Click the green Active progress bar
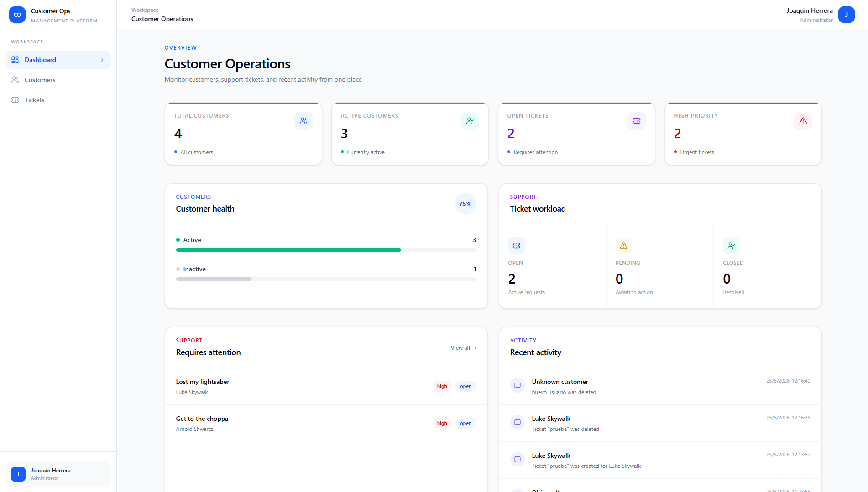The height and width of the screenshot is (492, 868). [288, 250]
